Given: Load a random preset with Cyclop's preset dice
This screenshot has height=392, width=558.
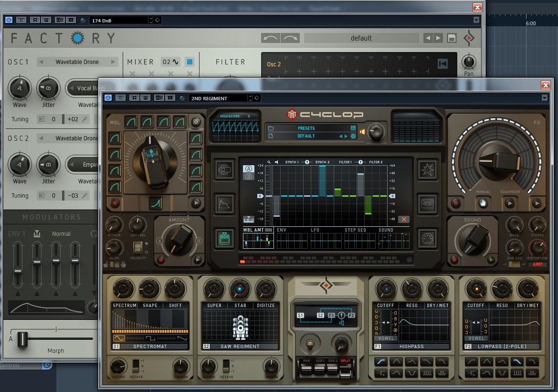Looking at the screenshot, I should (x=353, y=136).
